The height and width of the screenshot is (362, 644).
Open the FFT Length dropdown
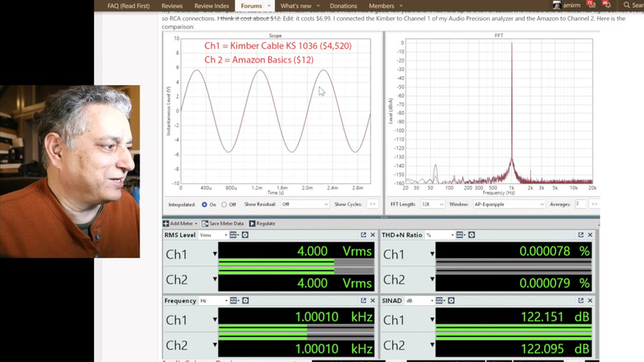click(432, 204)
